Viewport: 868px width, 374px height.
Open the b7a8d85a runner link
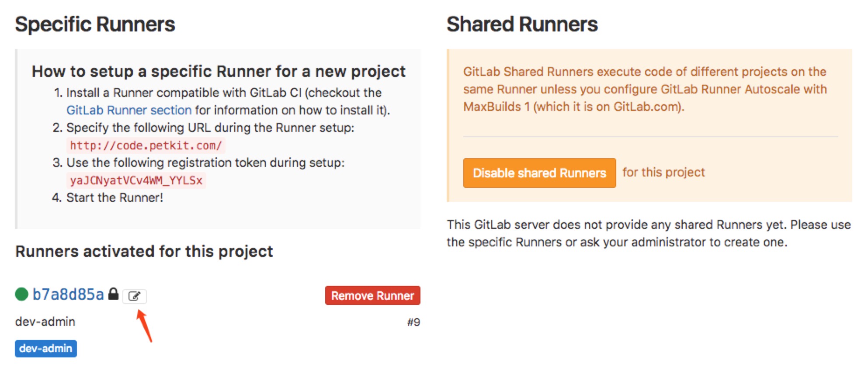tap(68, 294)
